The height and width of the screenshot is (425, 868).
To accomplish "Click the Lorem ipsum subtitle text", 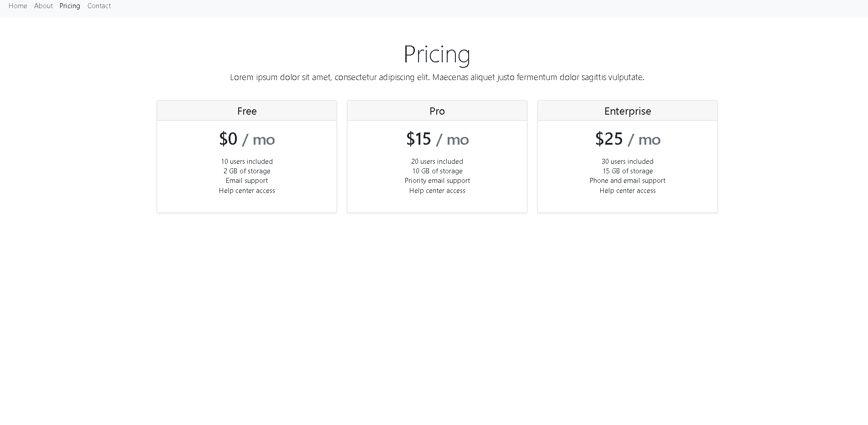I will click(437, 77).
